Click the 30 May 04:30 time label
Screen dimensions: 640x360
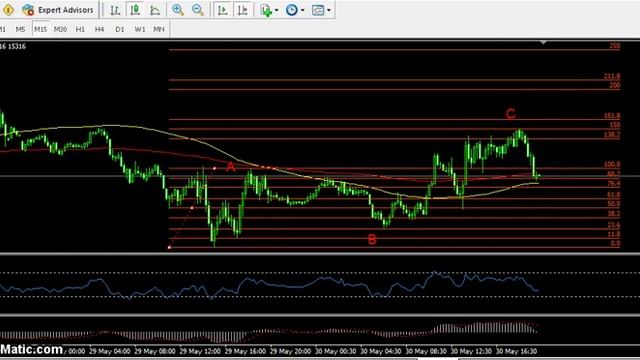click(x=381, y=351)
